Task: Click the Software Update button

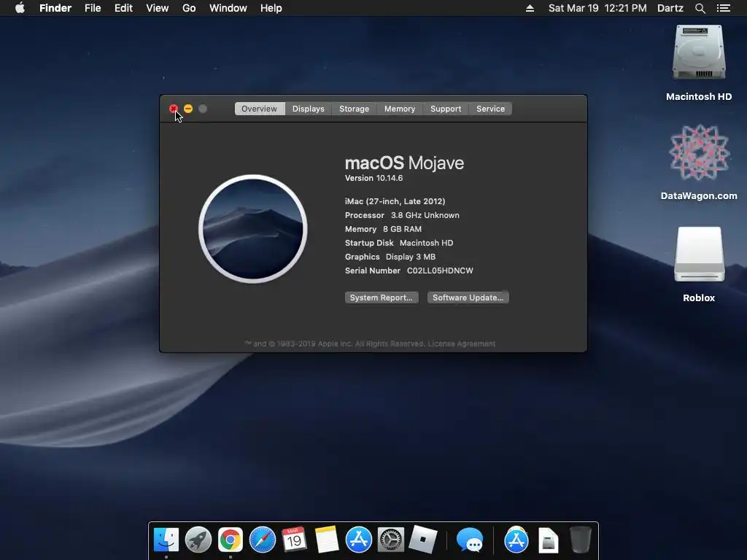Action: [x=468, y=297]
